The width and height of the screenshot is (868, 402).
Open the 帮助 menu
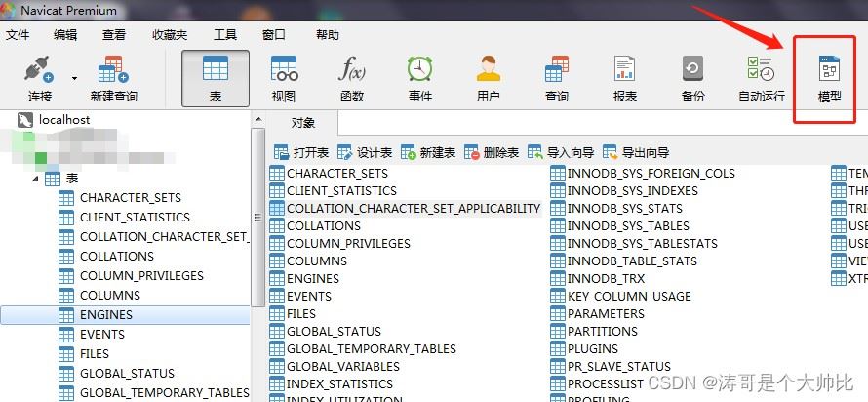(x=327, y=35)
